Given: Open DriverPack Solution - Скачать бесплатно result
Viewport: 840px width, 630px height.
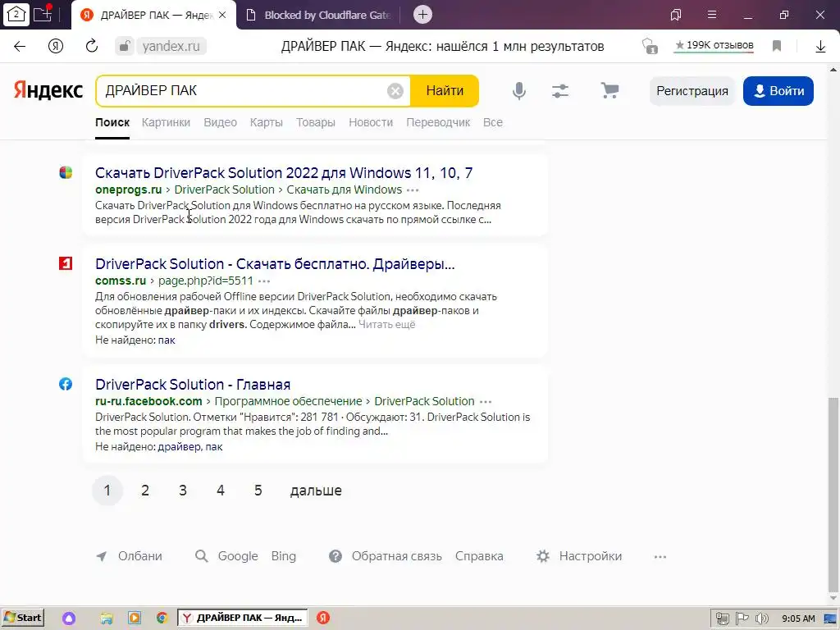Looking at the screenshot, I should (275, 264).
